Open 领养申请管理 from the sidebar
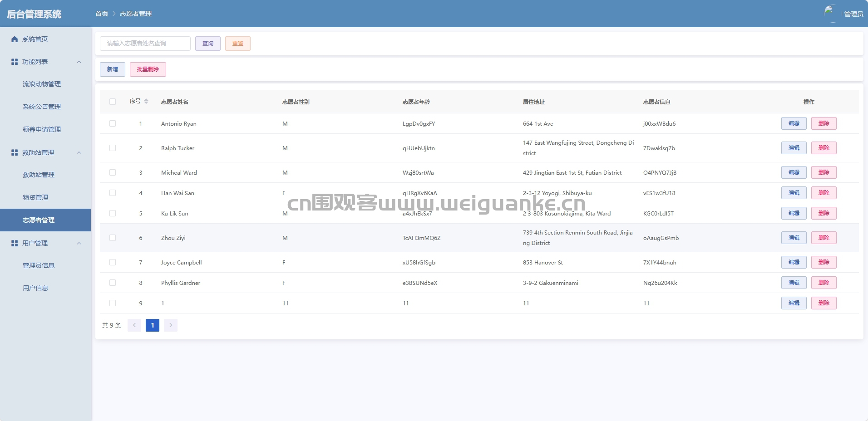The image size is (868, 421). [42, 129]
